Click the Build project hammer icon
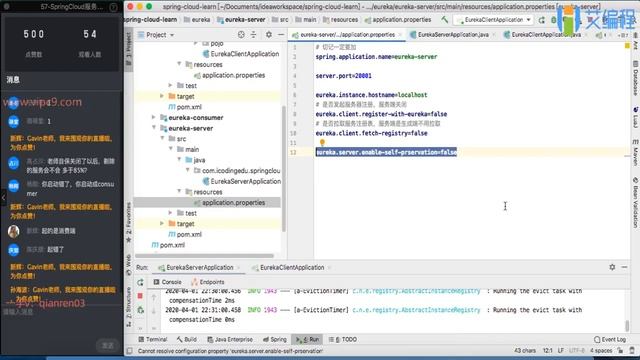 pyautogui.click(x=444, y=20)
